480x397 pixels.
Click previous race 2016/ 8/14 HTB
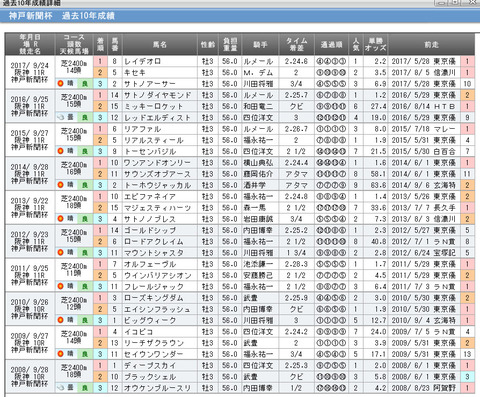(424, 106)
